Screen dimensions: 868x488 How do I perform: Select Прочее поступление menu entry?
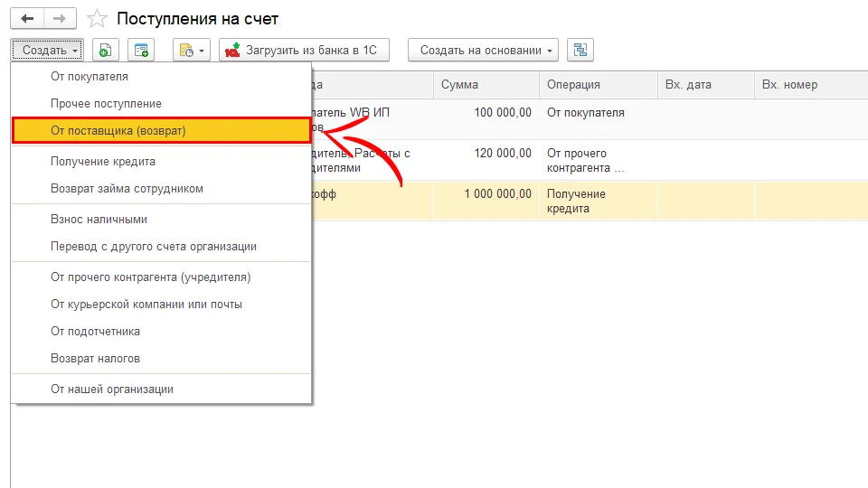coord(106,104)
